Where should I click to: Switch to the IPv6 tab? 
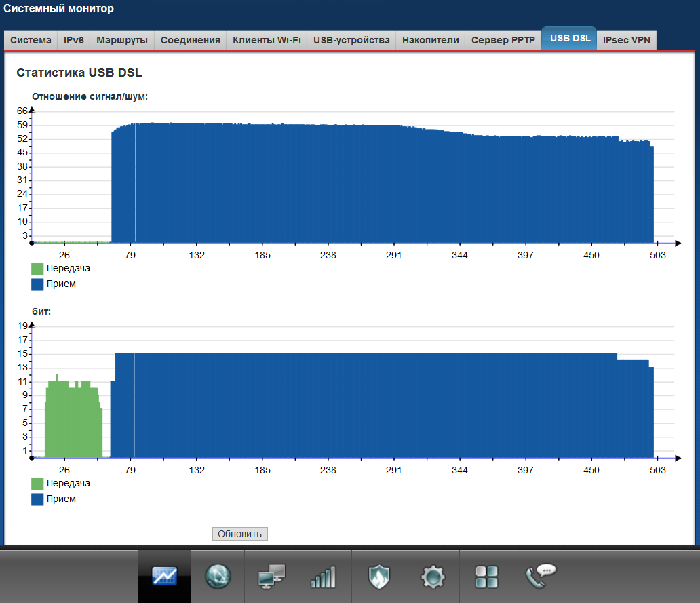pyautogui.click(x=73, y=40)
